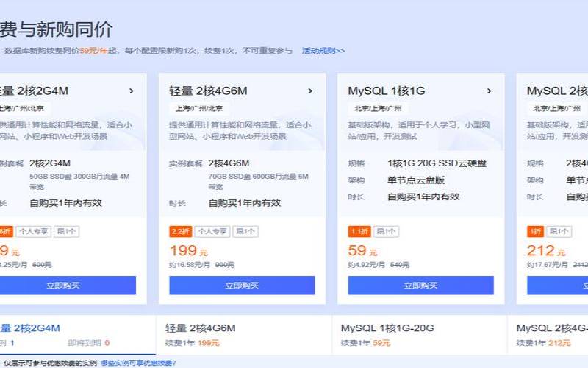Screen dimensions: 588x368
Task: Click the 212 元 price
Action: click(x=546, y=251)
